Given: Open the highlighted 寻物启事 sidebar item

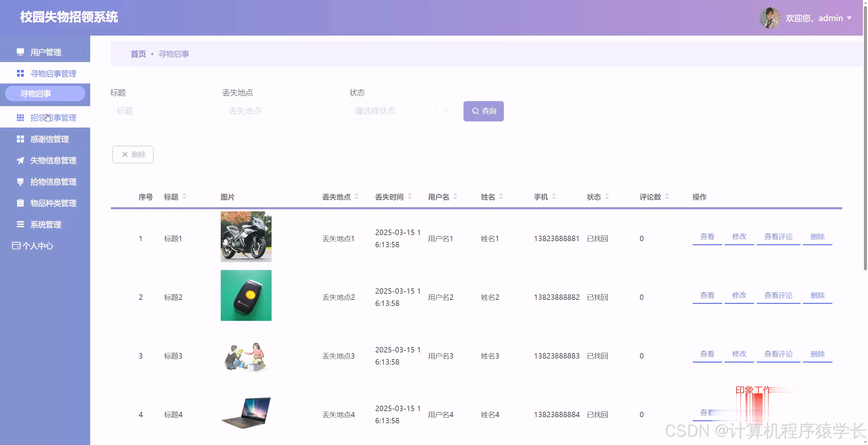Looking at the screenshot, I should tap(45, 94).
